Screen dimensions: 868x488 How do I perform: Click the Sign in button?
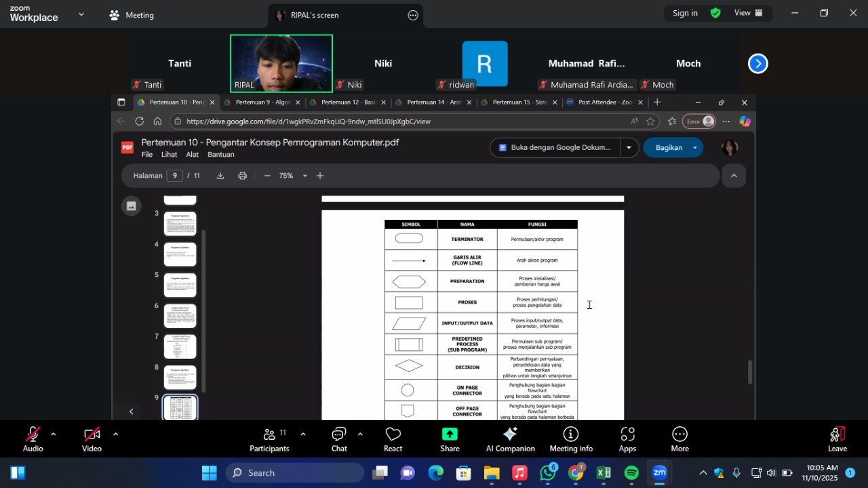[685, 13]
